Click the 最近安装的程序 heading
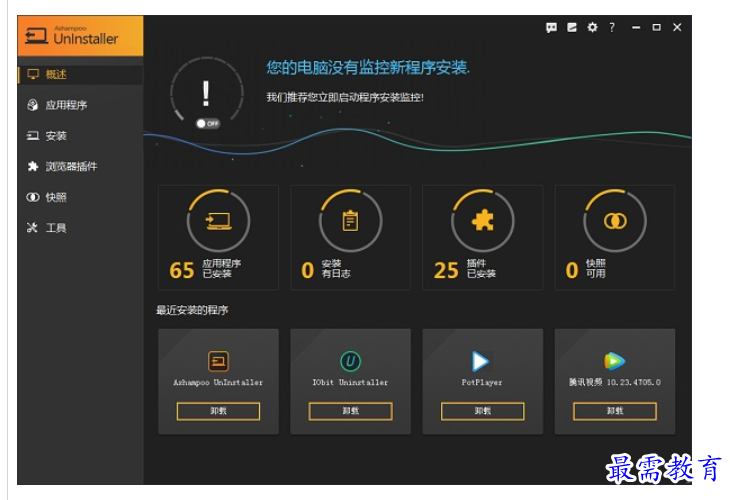Viewport: 730px width, 500px height. [x=192, y=311]
